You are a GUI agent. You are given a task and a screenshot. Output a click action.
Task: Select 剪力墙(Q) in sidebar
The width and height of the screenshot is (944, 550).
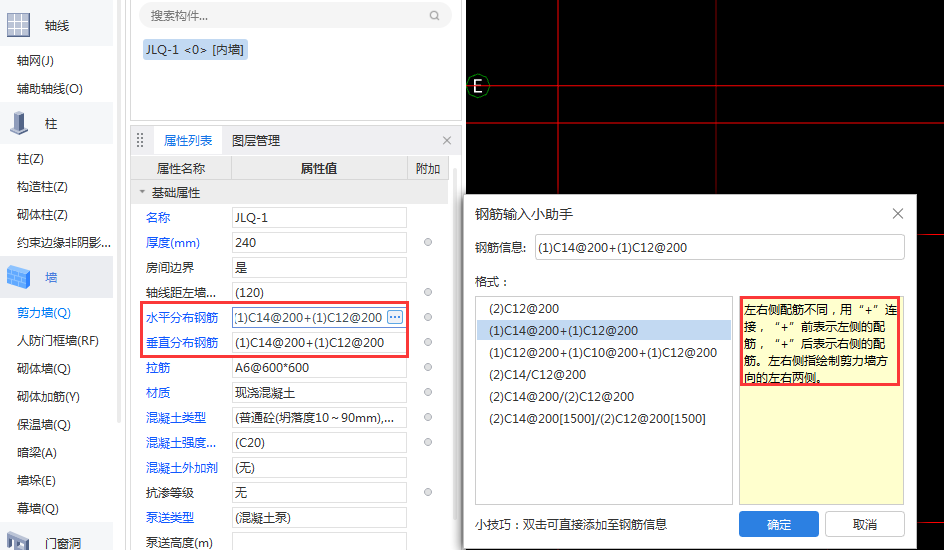pos(44,312)
